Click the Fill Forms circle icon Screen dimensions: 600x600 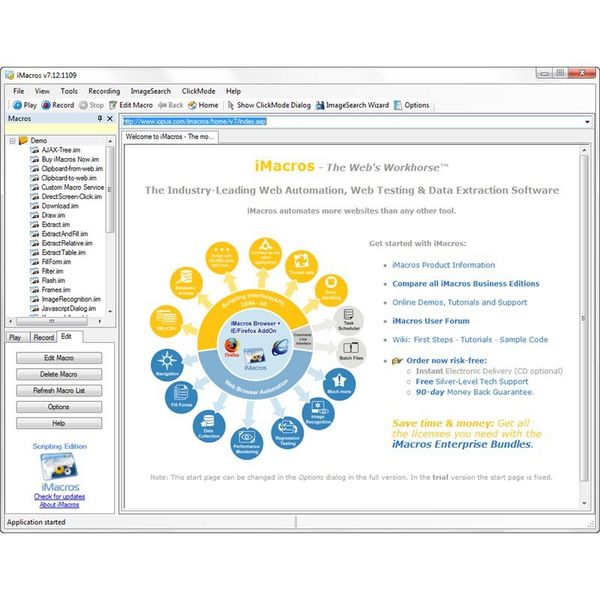[181, 397]
